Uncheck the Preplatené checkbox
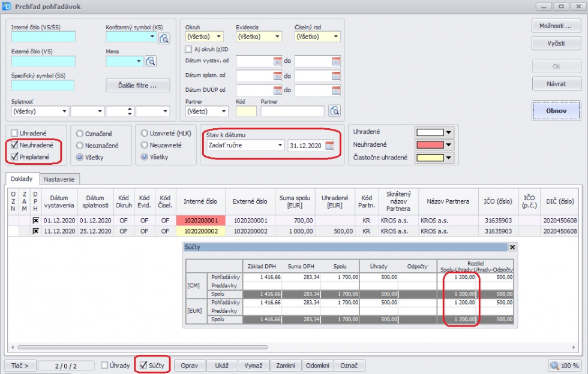The width and height of the screenshot is (588, 374). pos(14,156)
